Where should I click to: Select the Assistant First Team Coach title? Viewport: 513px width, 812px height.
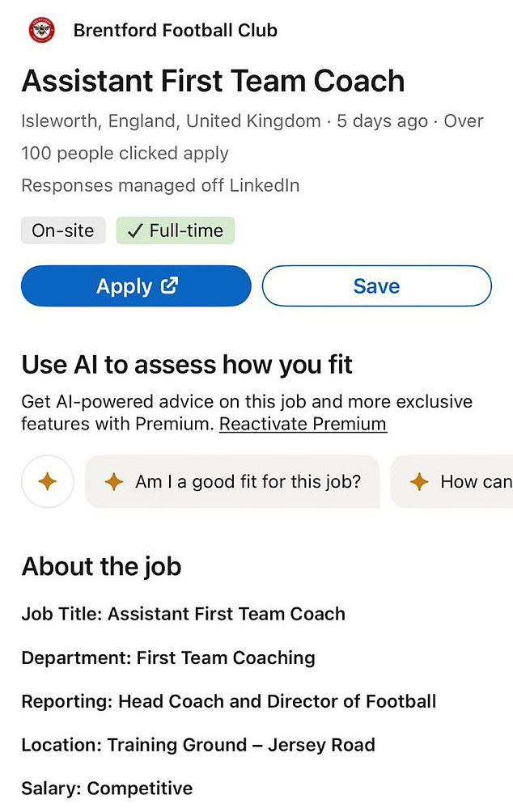[x=214, y=81]
